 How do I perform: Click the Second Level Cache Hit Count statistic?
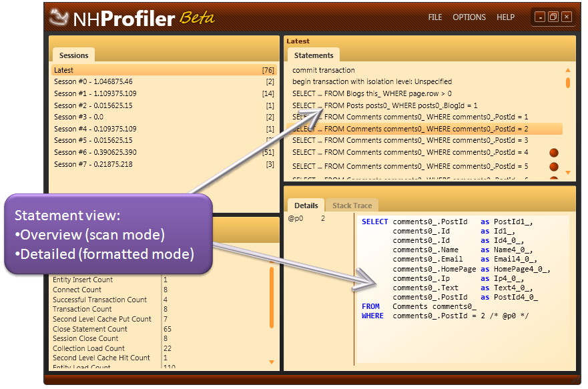click(x=101, y=358)
